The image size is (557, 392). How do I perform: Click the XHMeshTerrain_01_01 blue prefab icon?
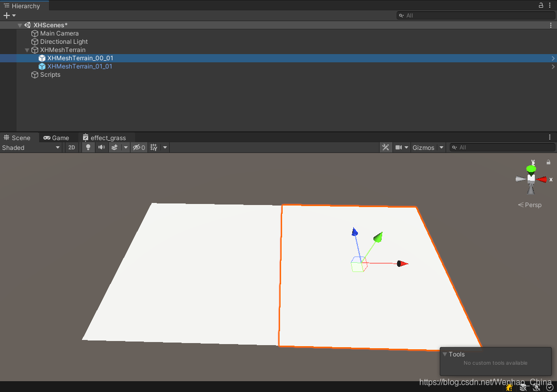[42, 66]
